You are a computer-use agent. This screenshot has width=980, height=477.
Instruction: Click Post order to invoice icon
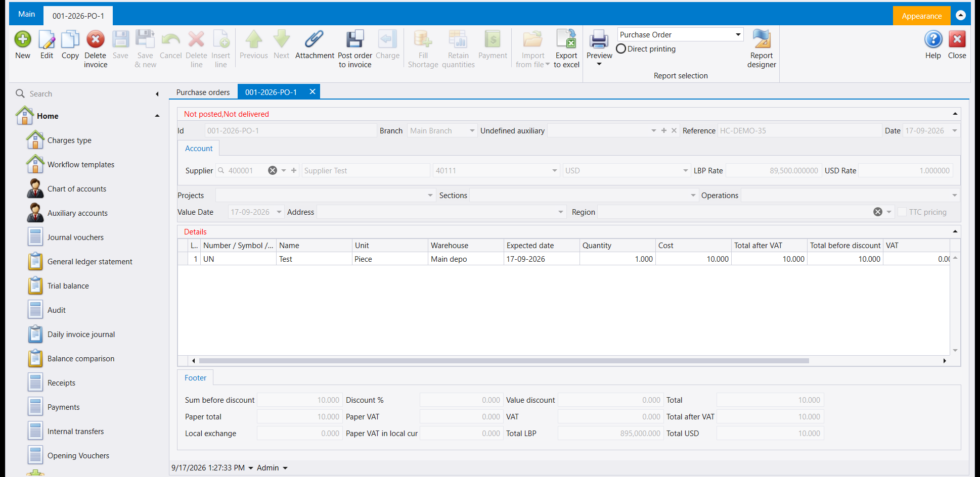355,39
